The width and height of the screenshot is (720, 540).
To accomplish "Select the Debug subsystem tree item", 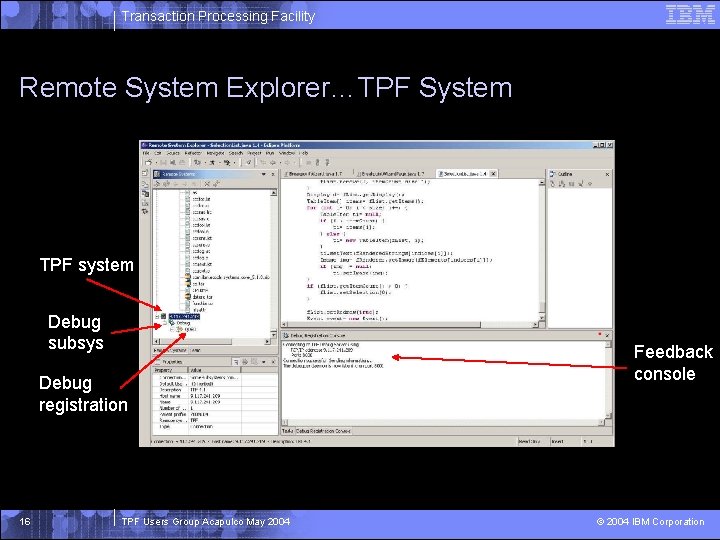I will [x=183, y=323].
